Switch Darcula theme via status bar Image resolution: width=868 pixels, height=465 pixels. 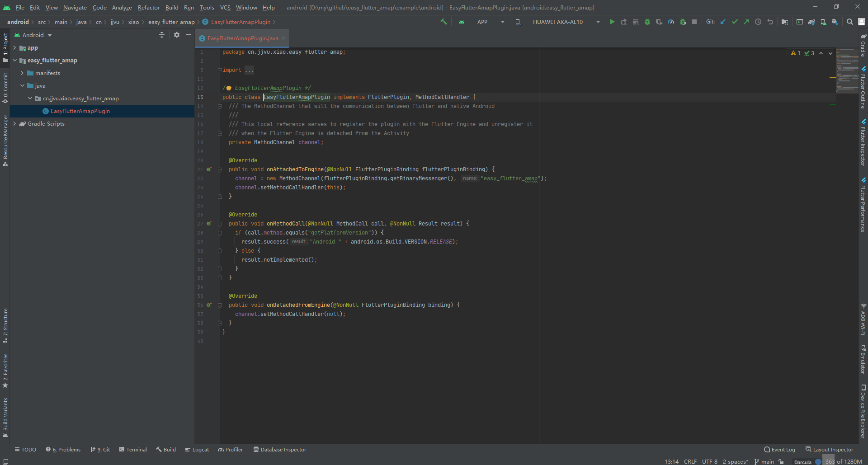coord(802,461)
